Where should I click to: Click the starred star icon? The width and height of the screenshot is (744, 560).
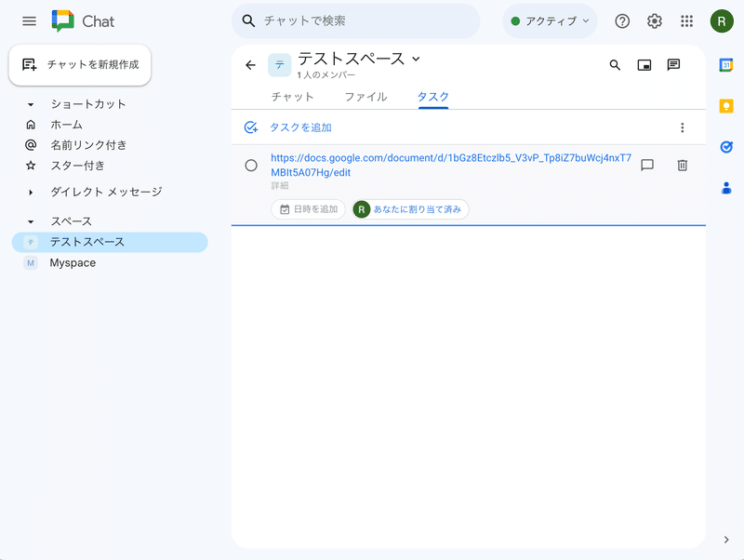[31, 166]
